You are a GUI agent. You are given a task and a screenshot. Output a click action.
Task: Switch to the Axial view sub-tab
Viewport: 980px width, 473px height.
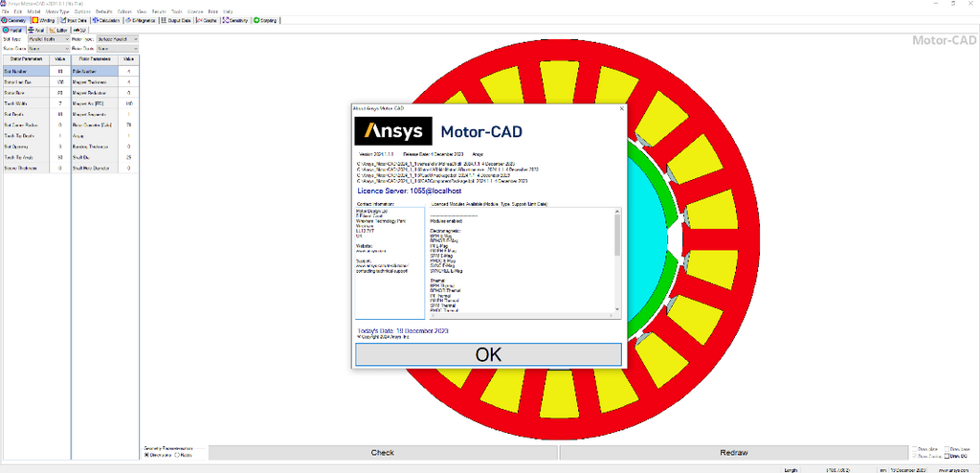(x=35, y=30)
